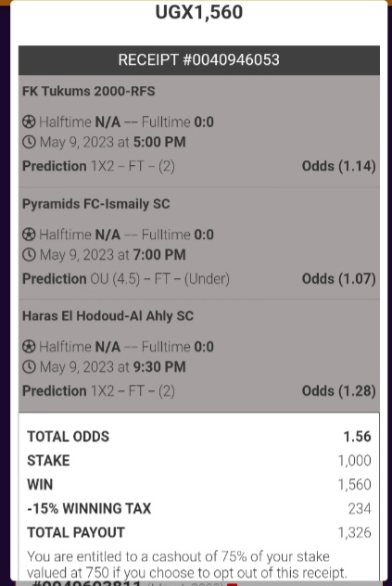Select the OU (4.5) Under prediction text
The width and height of the screenshot is (392, 586).
(x=159, y=279)
